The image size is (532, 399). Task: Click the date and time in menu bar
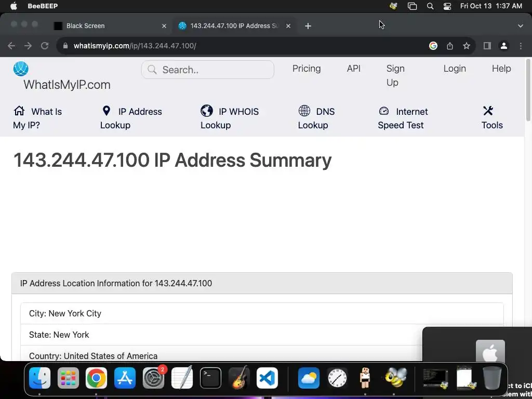[x=491, y=6]
